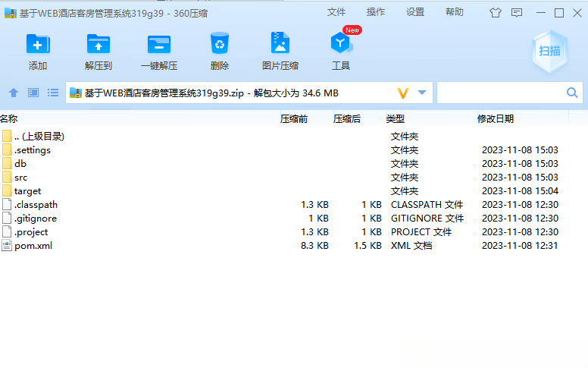Image resolution: width=588 pixels, height=368 pixels.
Task: Select the .settings folder
Action: coord(294,150)
